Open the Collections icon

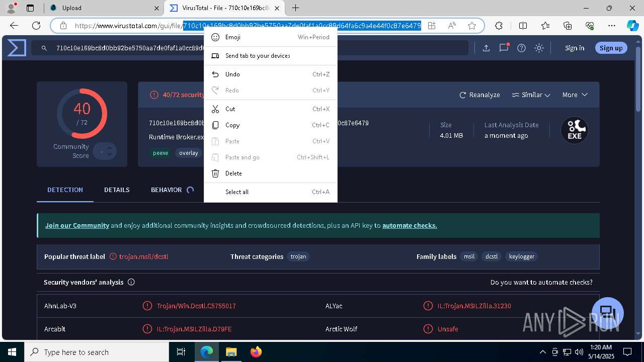click(x=568, y=26)
